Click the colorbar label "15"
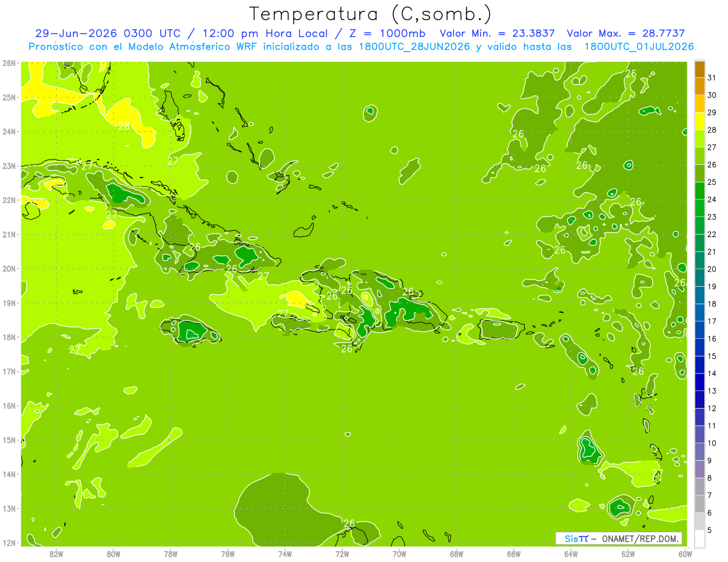The height and width of the screenshot is (562, 728). (x=712, y=356)
